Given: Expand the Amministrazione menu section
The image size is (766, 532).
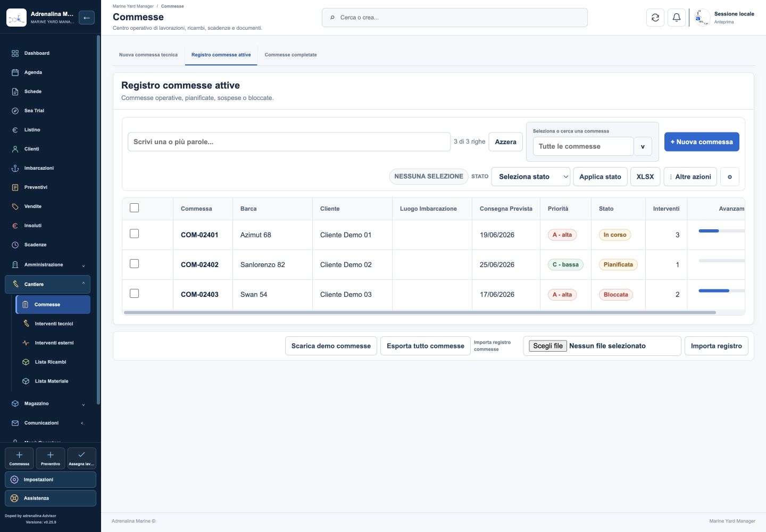Looking at the screenshot, I should tap(48, 264).
